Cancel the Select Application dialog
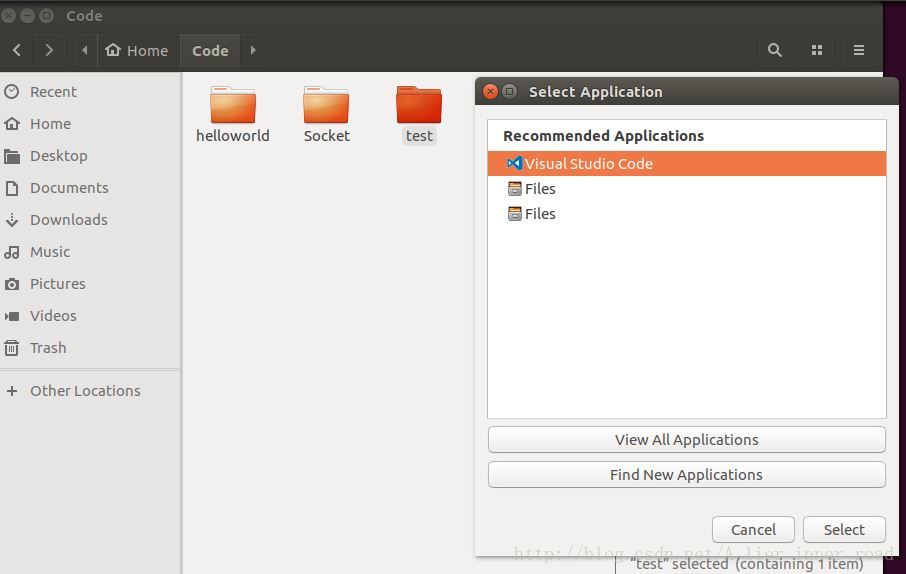This screenshot has height=574, width=906. click(753, 529)
